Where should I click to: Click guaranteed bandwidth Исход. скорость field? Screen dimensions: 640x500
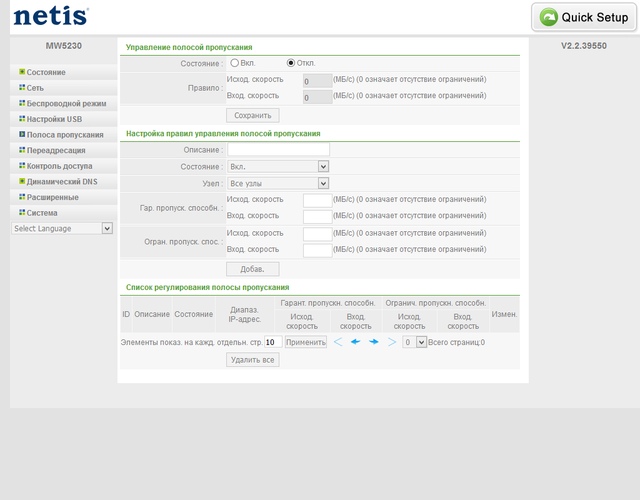pyautogui.click(x=318, y=200)
